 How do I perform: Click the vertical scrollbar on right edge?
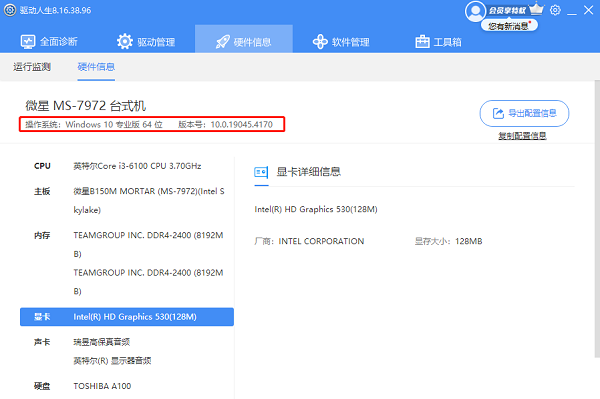pos(597,219)
